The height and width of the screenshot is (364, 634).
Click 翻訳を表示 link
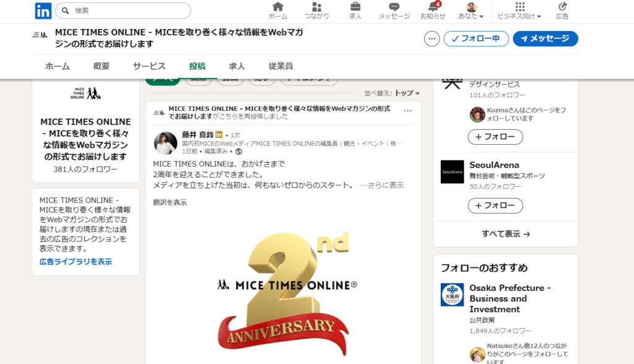(170, 202)
